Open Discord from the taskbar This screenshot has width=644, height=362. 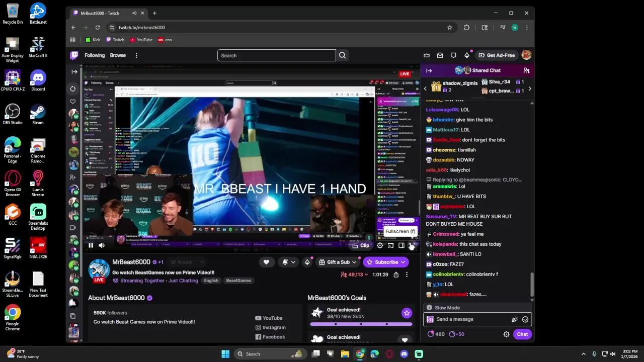pyautogui.click(x=404, y=354)
